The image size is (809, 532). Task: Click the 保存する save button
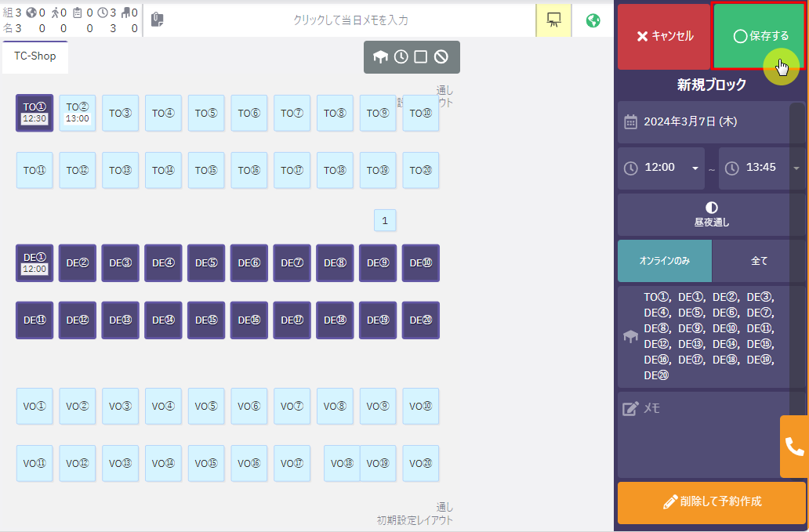pos(760,36)
